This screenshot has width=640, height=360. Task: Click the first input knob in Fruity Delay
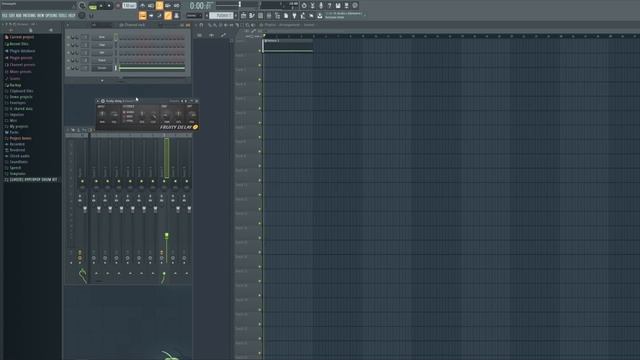coord(102,114)
